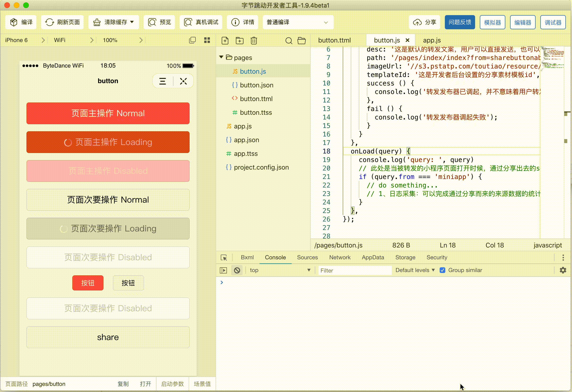Click the 刷新页面 refresh page button
The image size is (572, 392).
(62, 22)
